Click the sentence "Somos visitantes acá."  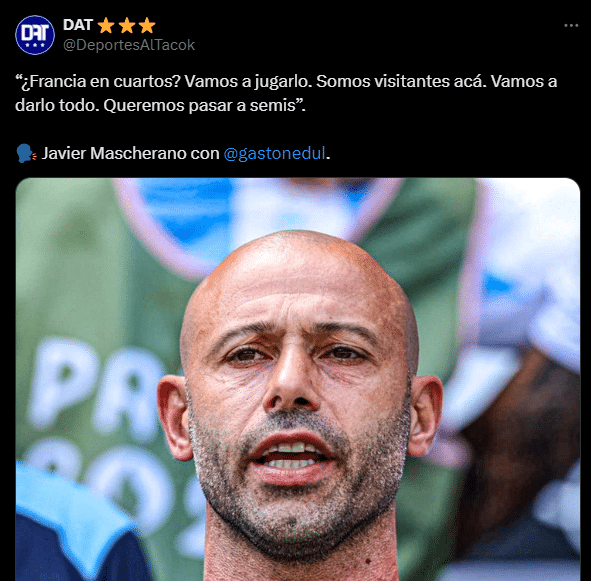tap(401, 81)
